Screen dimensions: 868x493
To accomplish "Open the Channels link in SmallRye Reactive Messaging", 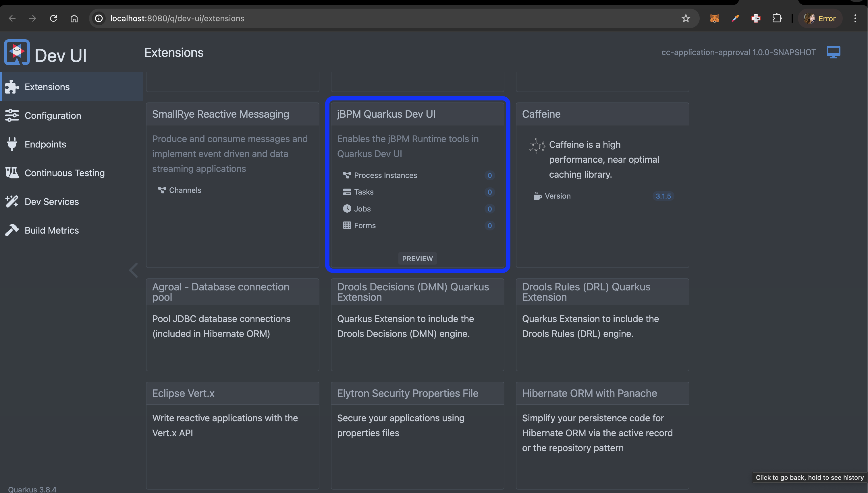I will [x=185, y=190].
